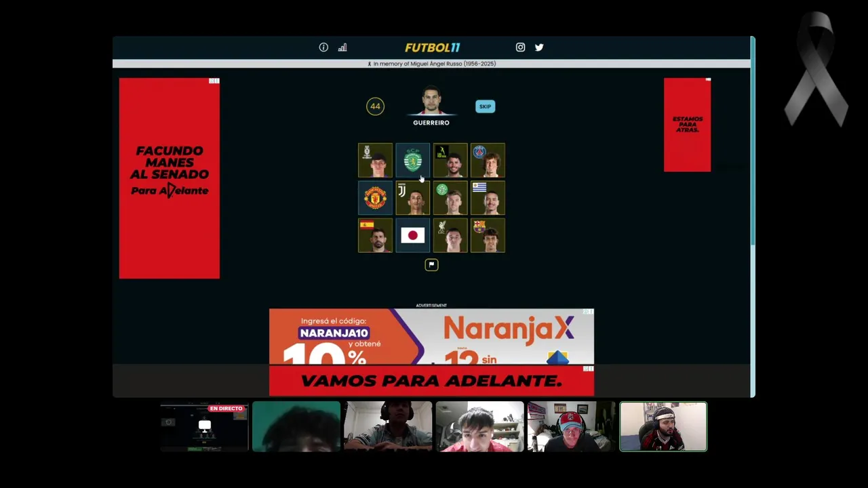This screenshot has width=868, height=488.
Task: Click the FUTBOL11 logo
Action: (x=432, y=47)
